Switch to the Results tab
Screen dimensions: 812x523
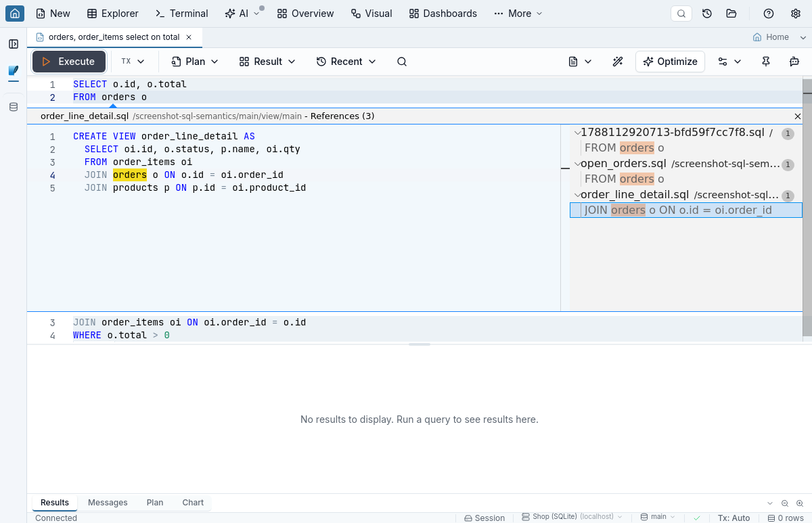pyautogui.click(x=55, y=503)
